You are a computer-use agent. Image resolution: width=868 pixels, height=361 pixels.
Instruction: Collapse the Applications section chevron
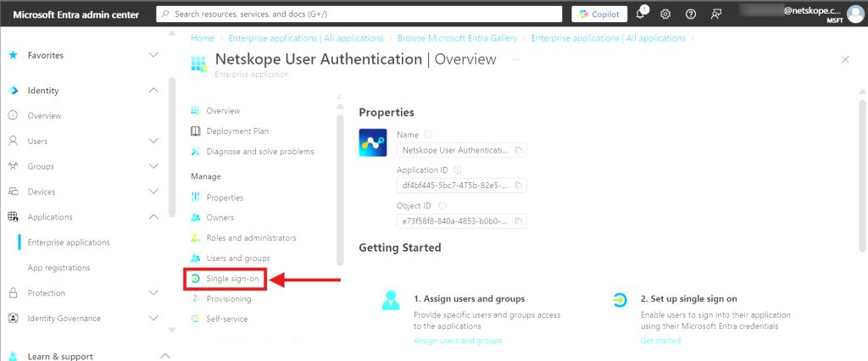point(154,217)
